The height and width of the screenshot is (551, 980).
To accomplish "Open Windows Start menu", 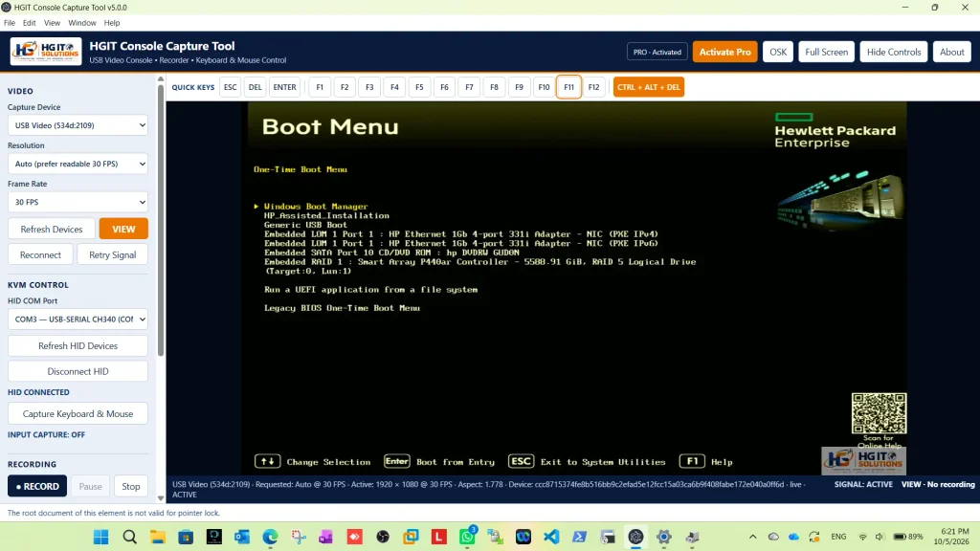I will (x=100, y=537).
